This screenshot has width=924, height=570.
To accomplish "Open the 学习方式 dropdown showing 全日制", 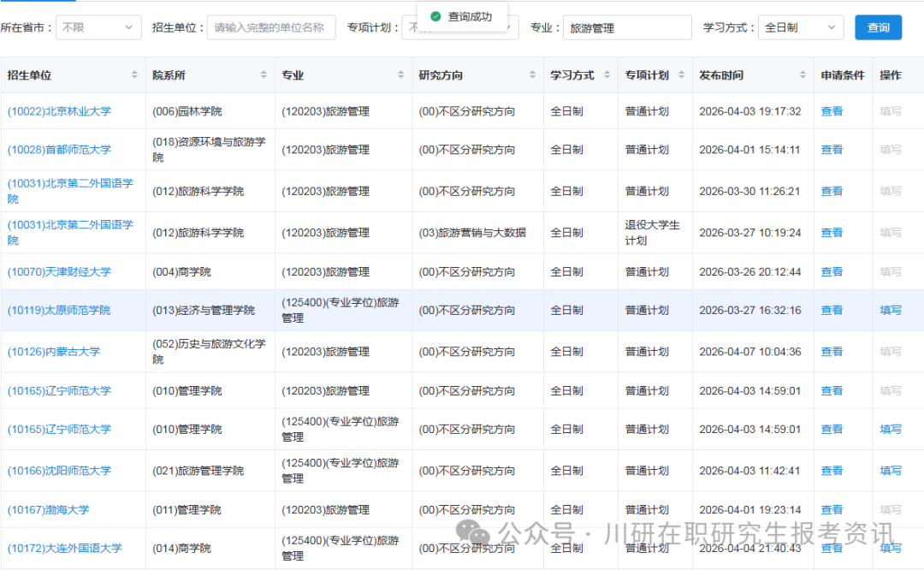I will click(x=799, y=27).
